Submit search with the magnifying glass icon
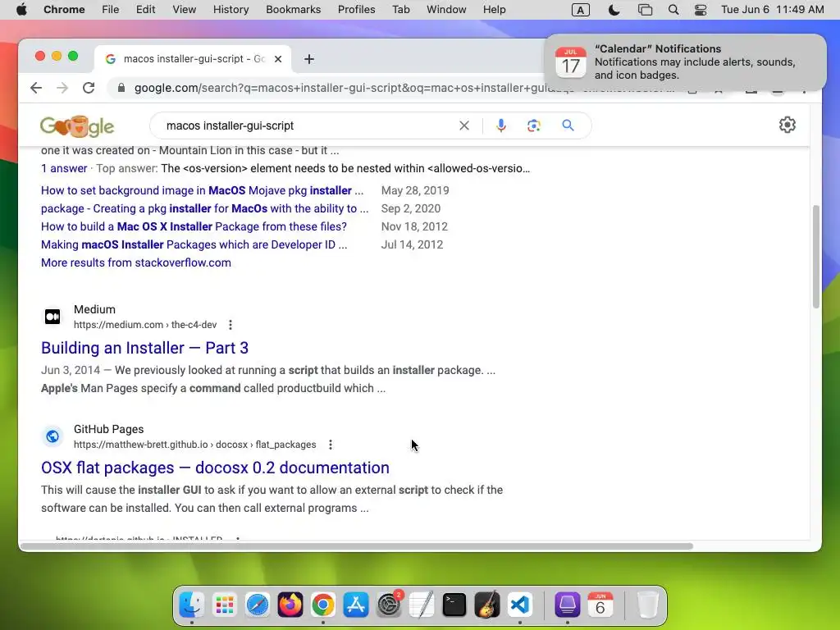Screen dimensions: 840x630 click(x=568, y=126)
